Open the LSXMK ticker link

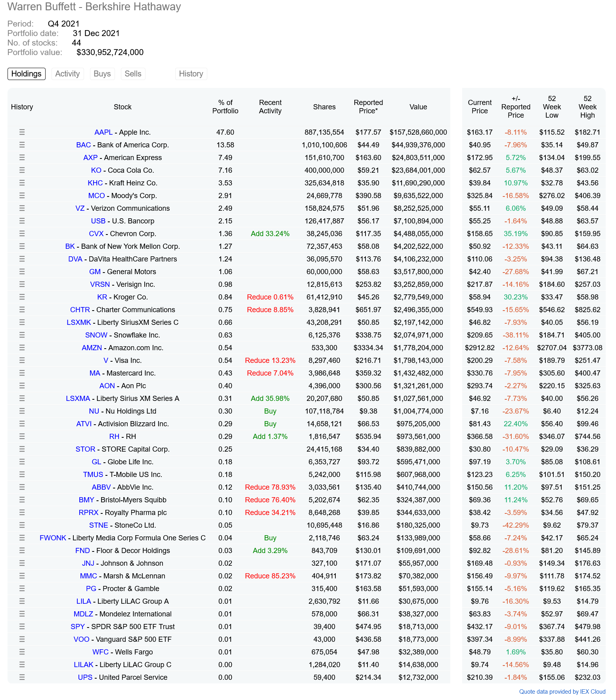click(x=79, y=322)
